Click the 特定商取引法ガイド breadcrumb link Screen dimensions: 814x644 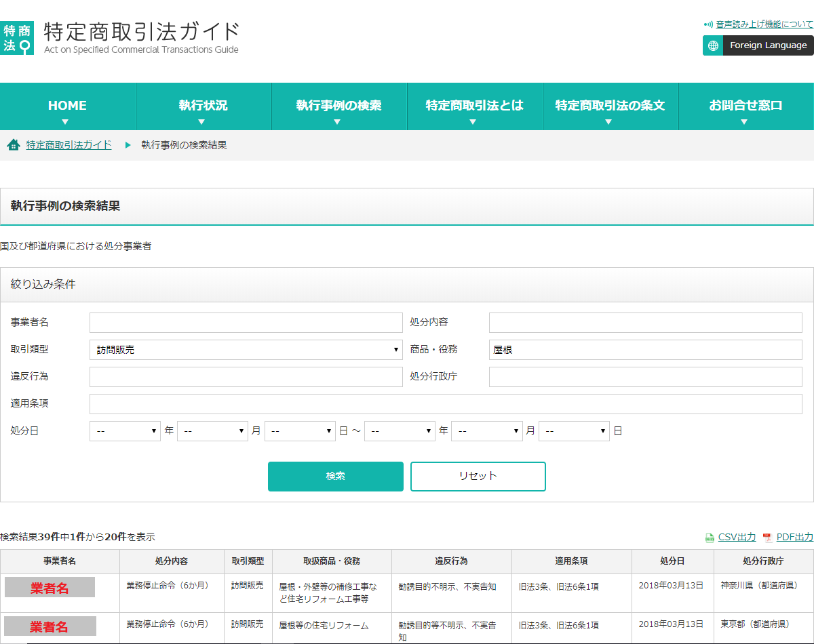click(69, 145)
